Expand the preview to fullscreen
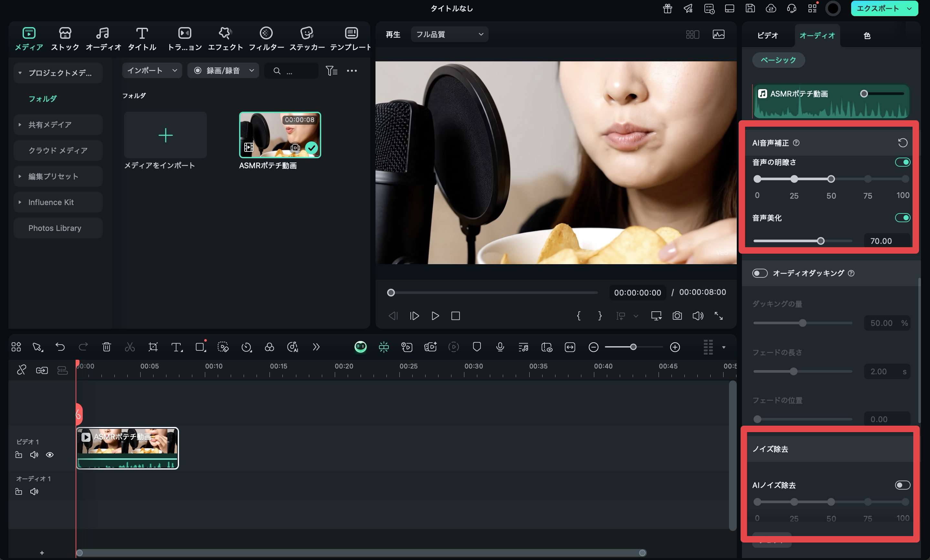The width and height of the screenshot is (930, 560). (719, 316)
